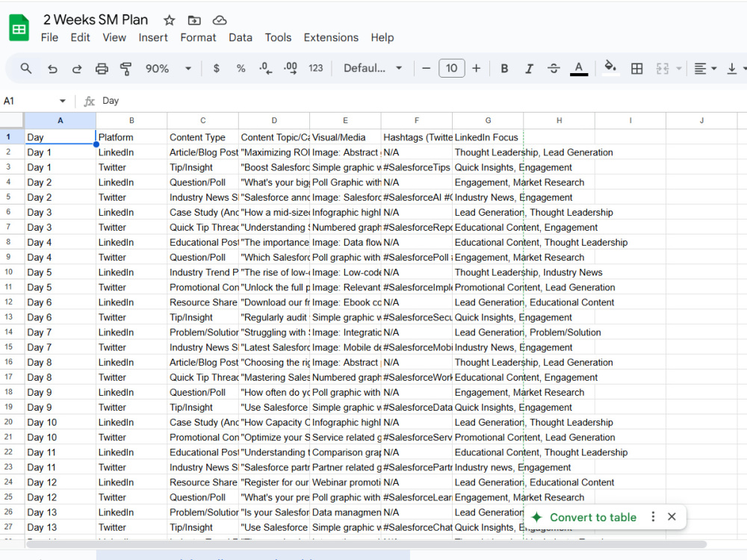Expand the merge cells dropdown arrow
The width and height of the screenshot is (747, 560).
[679, 69]
